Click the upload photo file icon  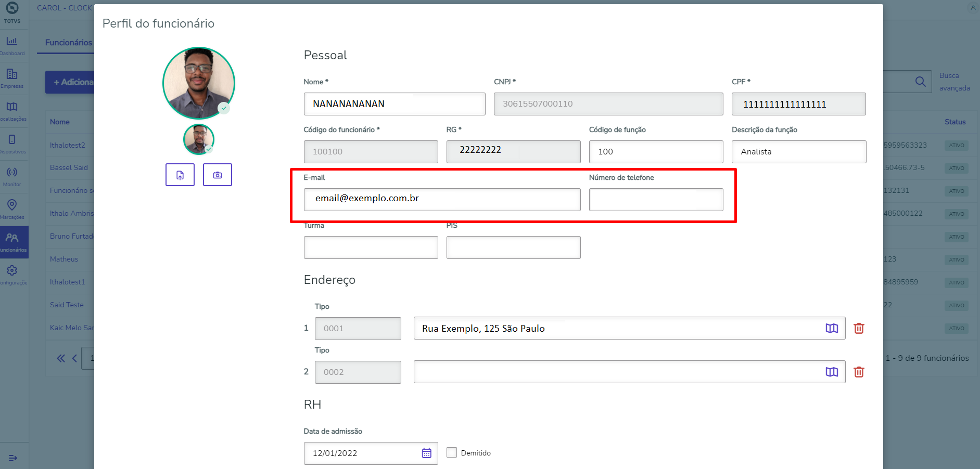pos(180,175)
